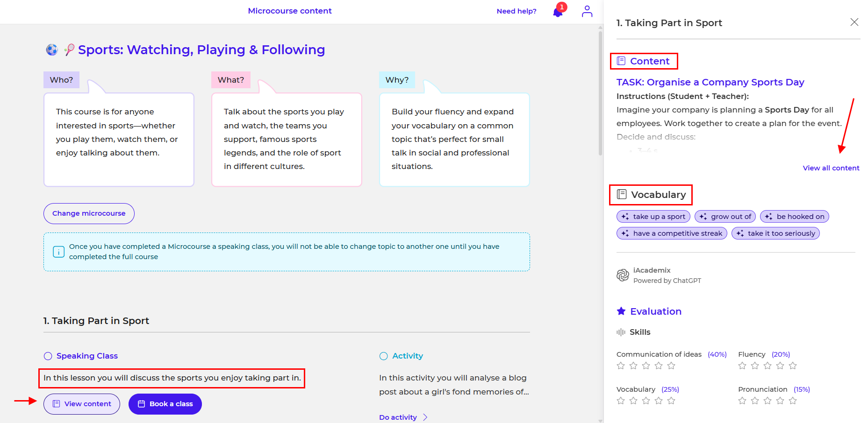Select the Activity radio circle
The image size is (868, 423).
pos(384,356)
